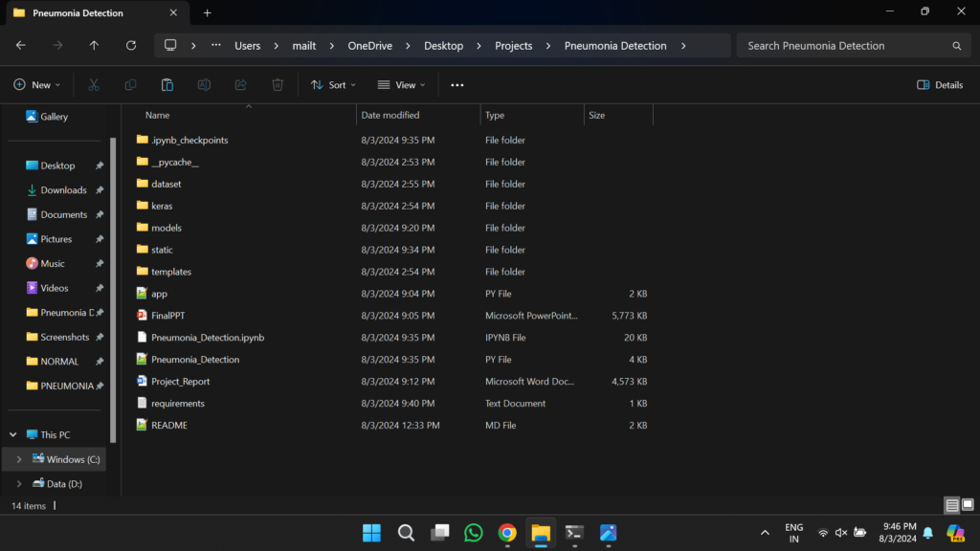
Task: Open the Sort dropdown menu
Action: tap(333, 85)
